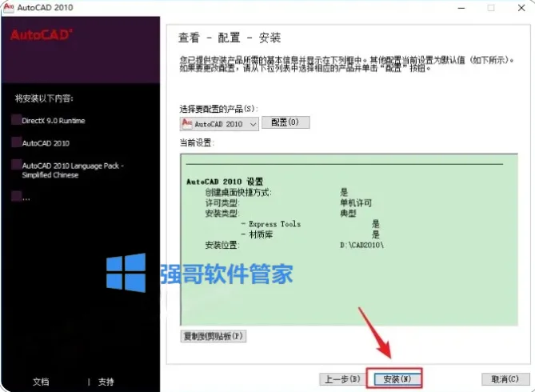
Task: Open the 文档 documentation link
Action: (x=41, y=382)
